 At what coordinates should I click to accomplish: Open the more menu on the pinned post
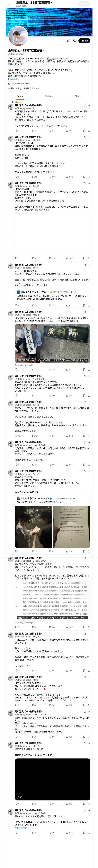(89, 105)
